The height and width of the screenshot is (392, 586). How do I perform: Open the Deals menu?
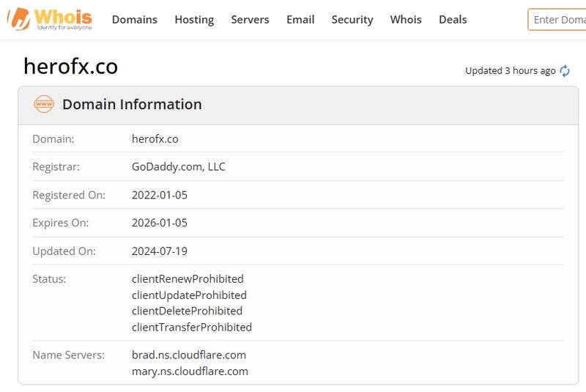coord(453,20)
